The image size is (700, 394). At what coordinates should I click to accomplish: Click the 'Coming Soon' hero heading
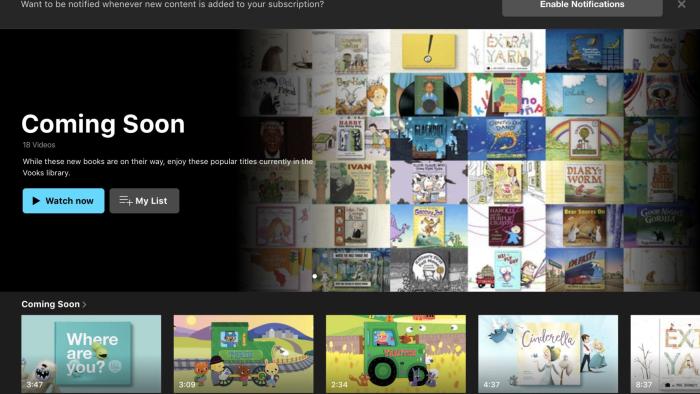click(x=103, y=124)
